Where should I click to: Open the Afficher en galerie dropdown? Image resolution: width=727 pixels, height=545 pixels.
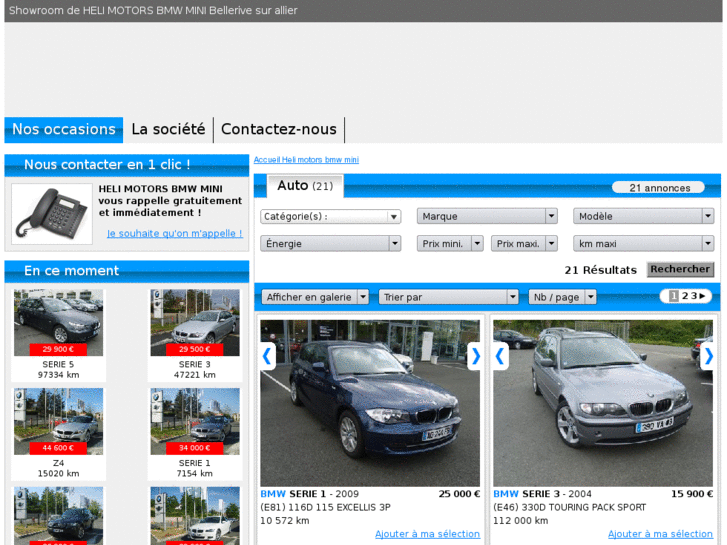(x=315, y=297)
